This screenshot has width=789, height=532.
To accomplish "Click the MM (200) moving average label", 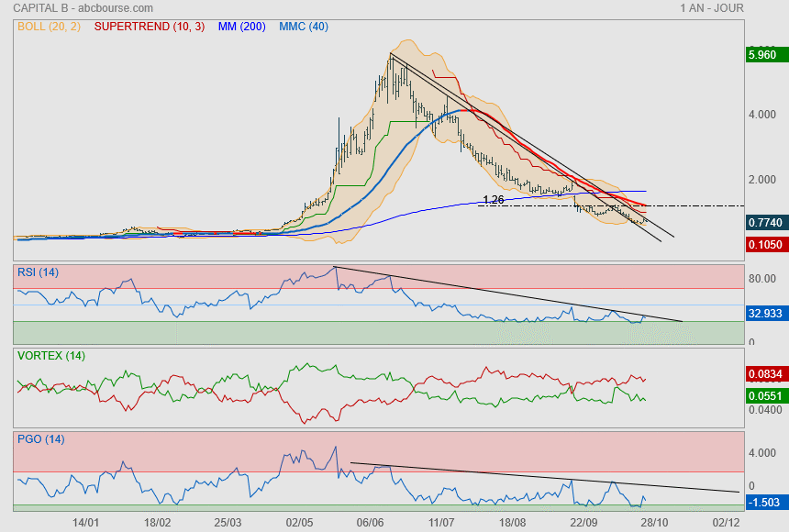I will tap(239, 27).
